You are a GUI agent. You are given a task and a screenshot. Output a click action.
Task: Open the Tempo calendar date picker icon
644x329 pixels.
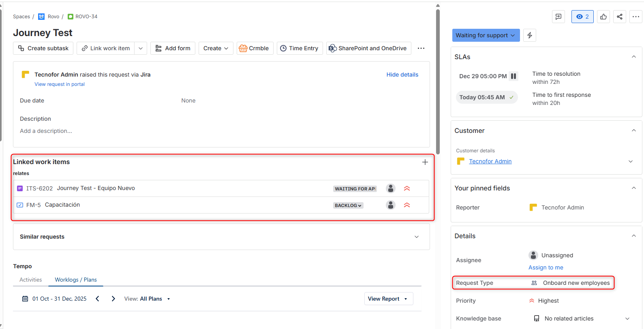tap(25, 299)
